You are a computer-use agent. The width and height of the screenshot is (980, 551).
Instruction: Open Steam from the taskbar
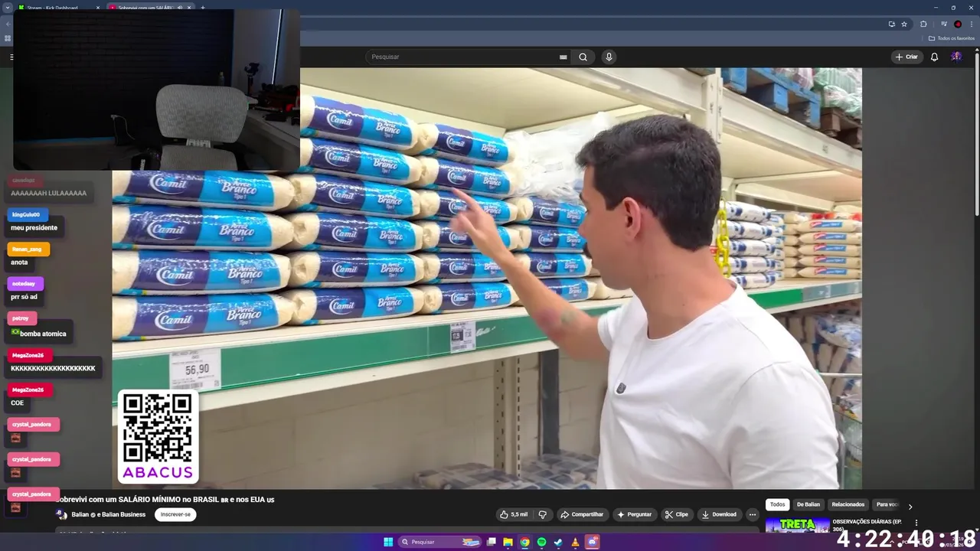(558, 542)
